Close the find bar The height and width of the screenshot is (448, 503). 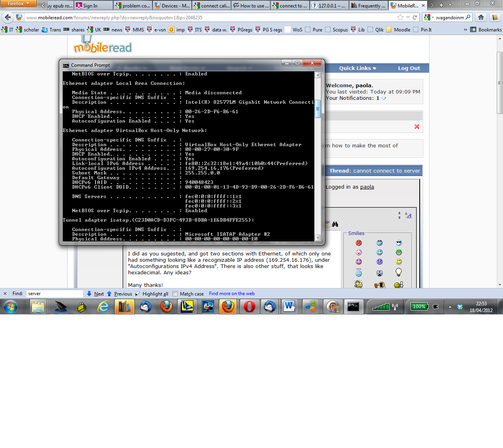[5, 294]
